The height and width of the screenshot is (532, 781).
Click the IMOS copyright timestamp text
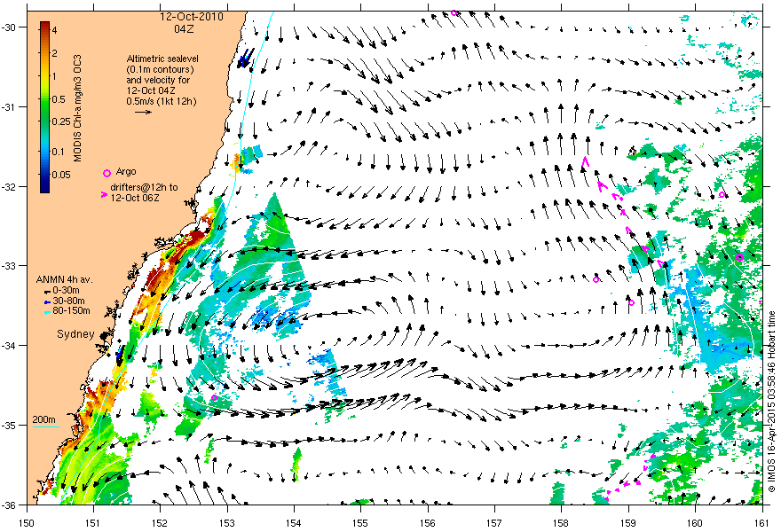771,402
